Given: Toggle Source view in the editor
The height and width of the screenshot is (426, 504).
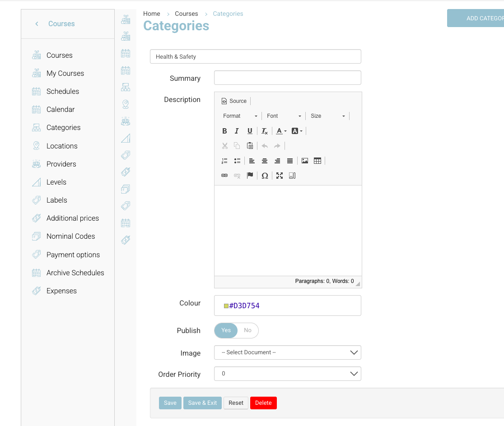Looking at the screenshot, I should (234, 101).
